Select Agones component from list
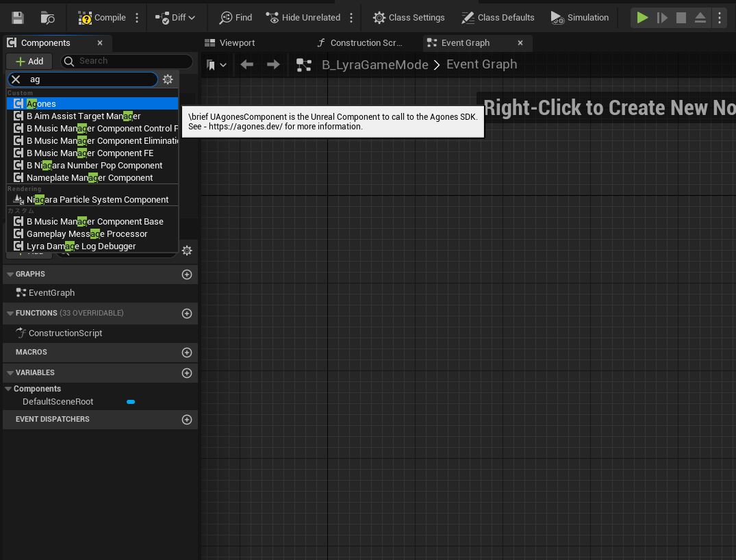Screen dimensions: 736x560 click(42, 104)
